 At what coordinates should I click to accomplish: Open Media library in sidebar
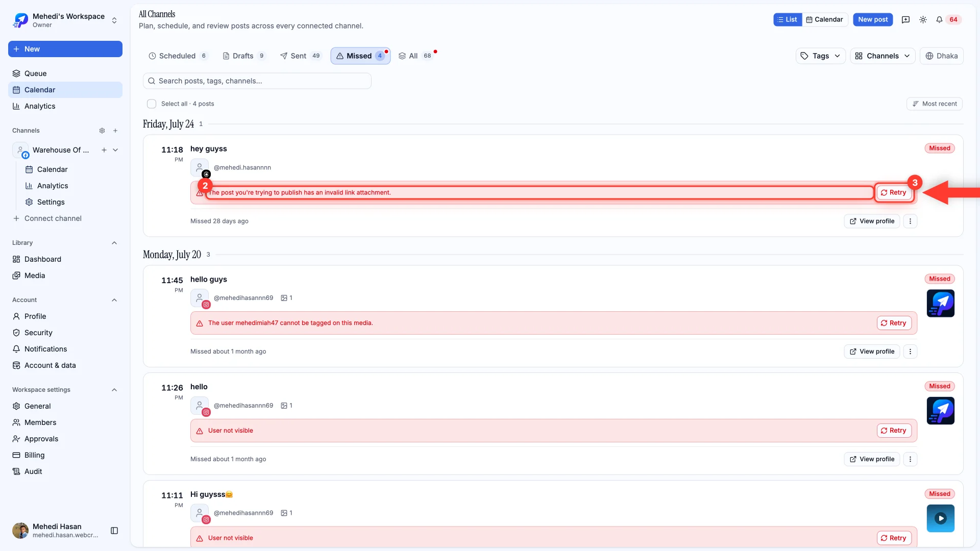pos(65,275)
